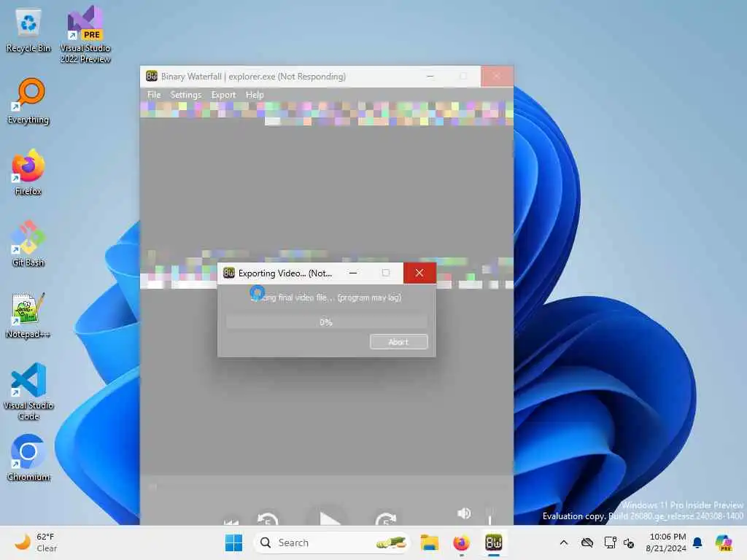Image resolution: width=747 pixels, height=560 pixels.
Task: Open the Help menu
Action: [x=255, y=95]
